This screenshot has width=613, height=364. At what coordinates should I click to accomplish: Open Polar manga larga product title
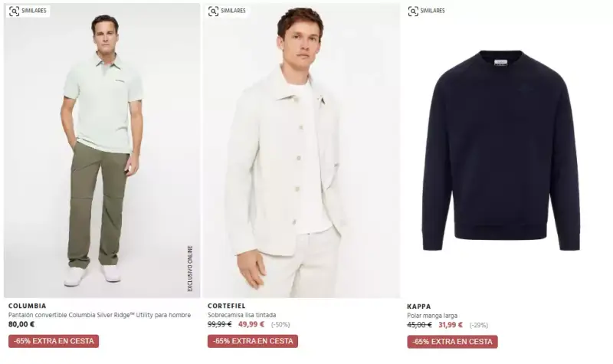tap(432, 316)
